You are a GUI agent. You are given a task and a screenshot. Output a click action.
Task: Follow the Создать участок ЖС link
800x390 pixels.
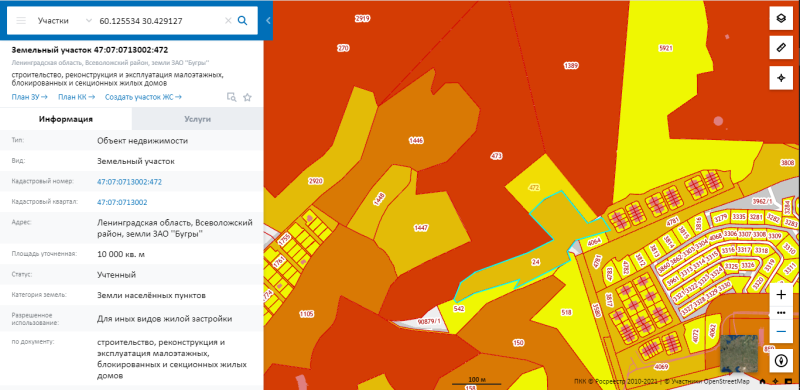point(143,97)
